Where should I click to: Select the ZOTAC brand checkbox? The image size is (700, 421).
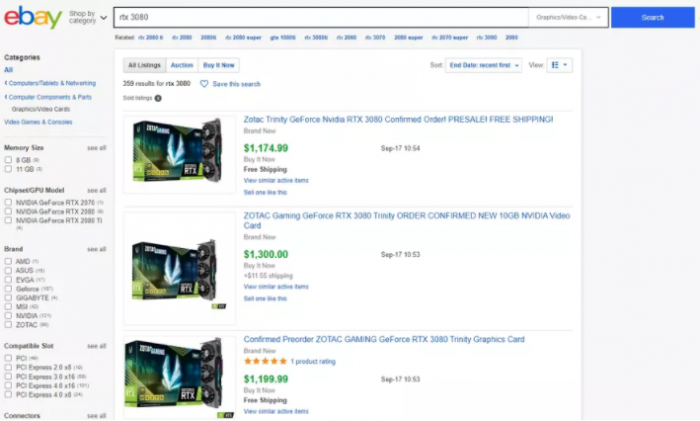8,325
